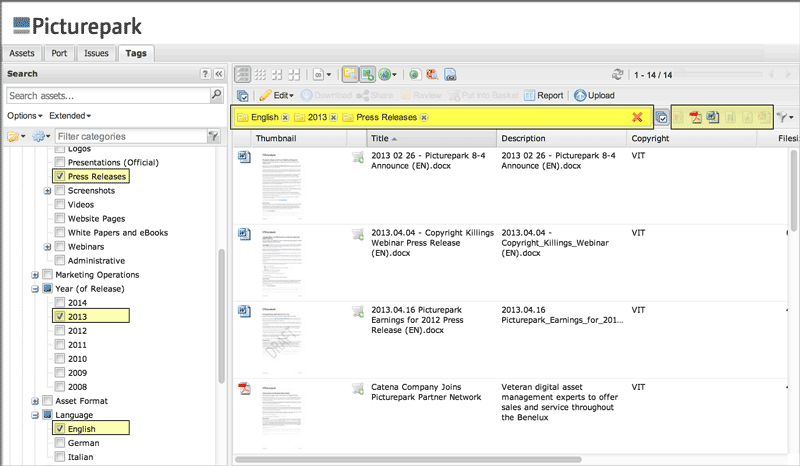Uncheck the Press Releases checkbox
Viewport: 800px width, 466px height.
(60, 176)
